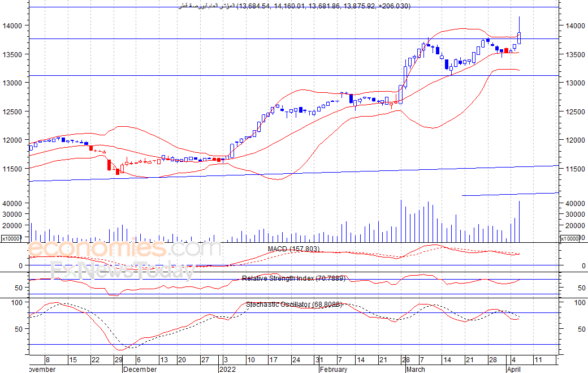588x373 pixels.
Task: Click the MACD (157.803) indicator label
Action: tap(293, 249)
